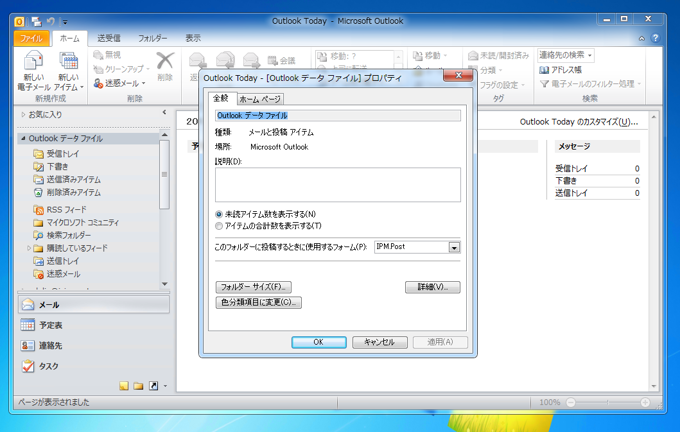Click the upgrade to color categories button

coord(258,302)
